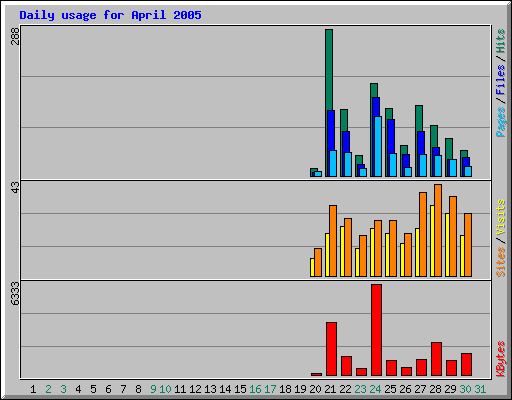Viewport: 512px width, 400px height.
Task: Click green day label 2 on the x-axis
Action: (x=48, y=389)
